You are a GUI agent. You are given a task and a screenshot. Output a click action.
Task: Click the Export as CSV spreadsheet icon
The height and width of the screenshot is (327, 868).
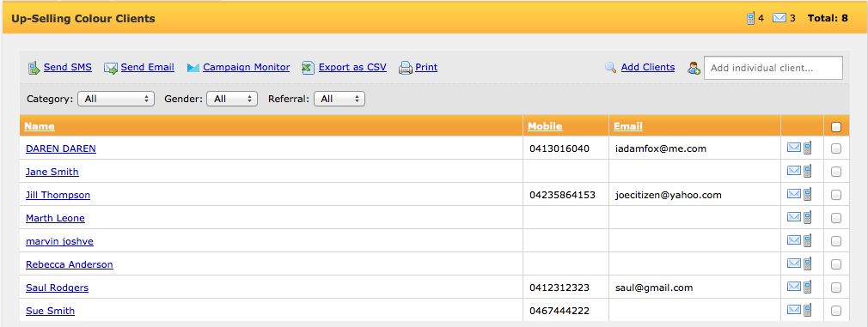pos(308,68)
